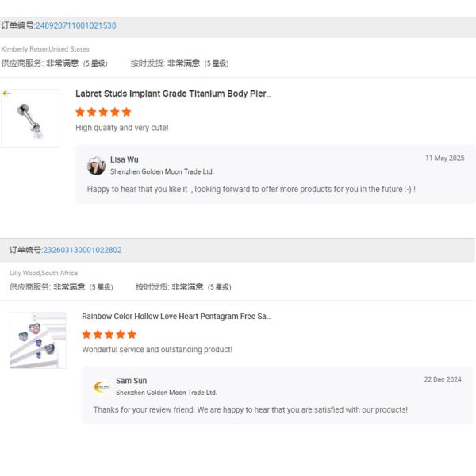Click the yellow arrow icon beside labret thumbnail
476x476 pixels.
(x=6, y=94)
